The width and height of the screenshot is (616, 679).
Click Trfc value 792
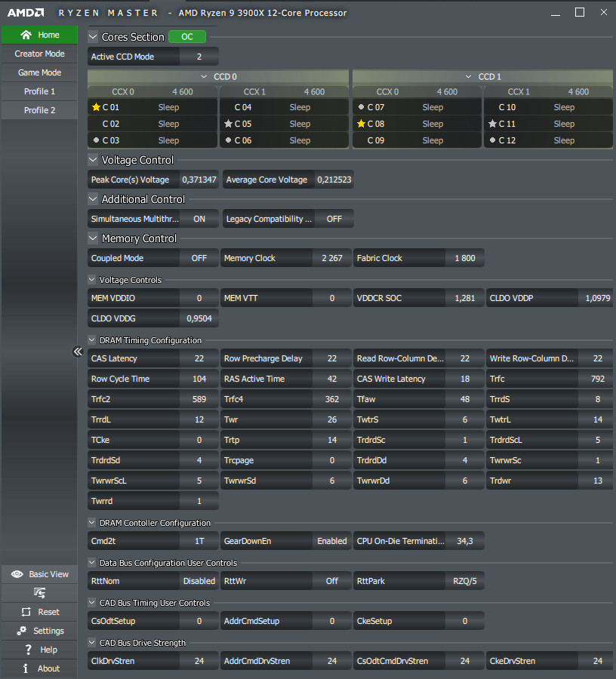[x=597, y=379]
